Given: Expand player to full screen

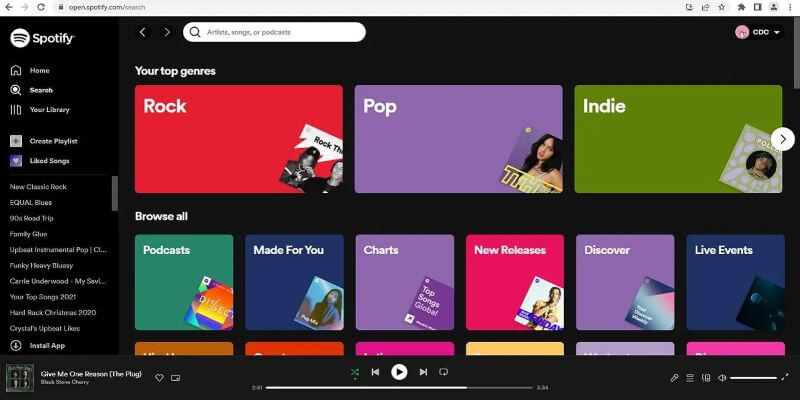Looking at the screenshot, I should 785,378.
